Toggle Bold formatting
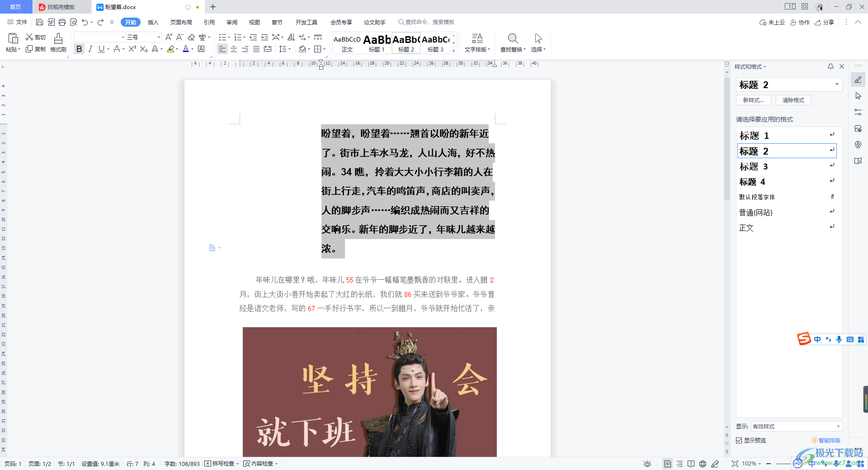 (x=79, y=49)
